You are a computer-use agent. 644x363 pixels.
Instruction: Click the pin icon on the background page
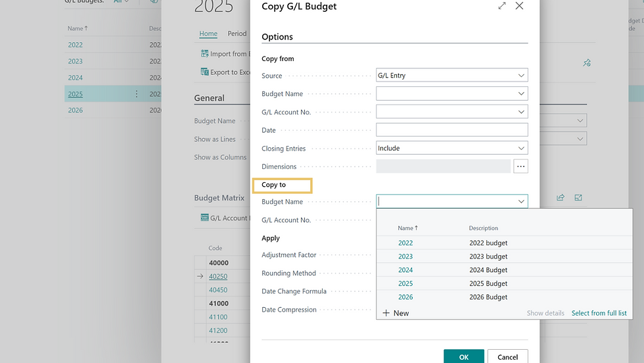coord(586,63)
